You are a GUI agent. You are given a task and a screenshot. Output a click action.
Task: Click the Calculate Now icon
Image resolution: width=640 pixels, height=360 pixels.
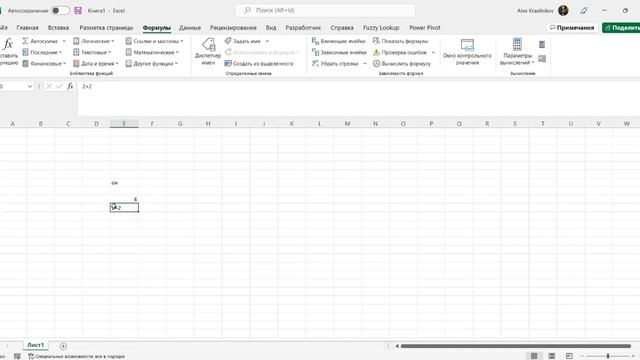pos(542,44)
